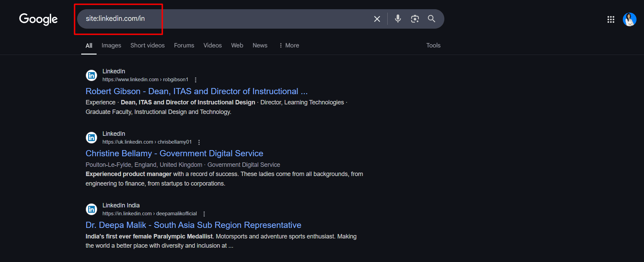The width and height of the screenshot is (644, 262).
Task: Click the LinkedIn favicon beside deepamalikofficial result
Action: tap(91, 209)
